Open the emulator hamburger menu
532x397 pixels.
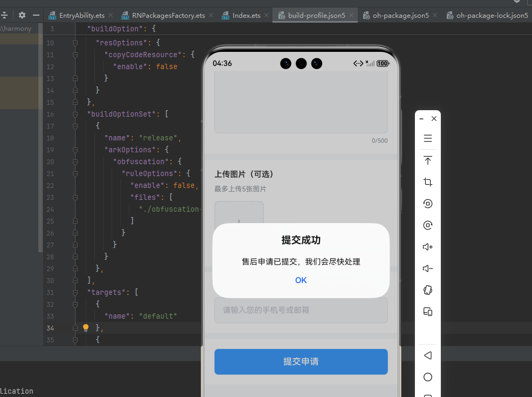pos(428,138)
